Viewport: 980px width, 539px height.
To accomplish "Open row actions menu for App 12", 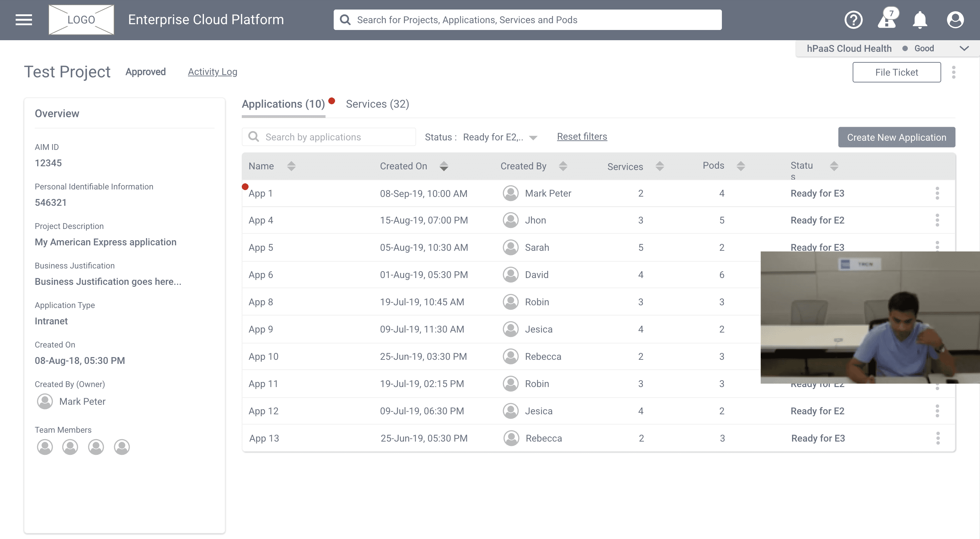I will pos(937,411).
